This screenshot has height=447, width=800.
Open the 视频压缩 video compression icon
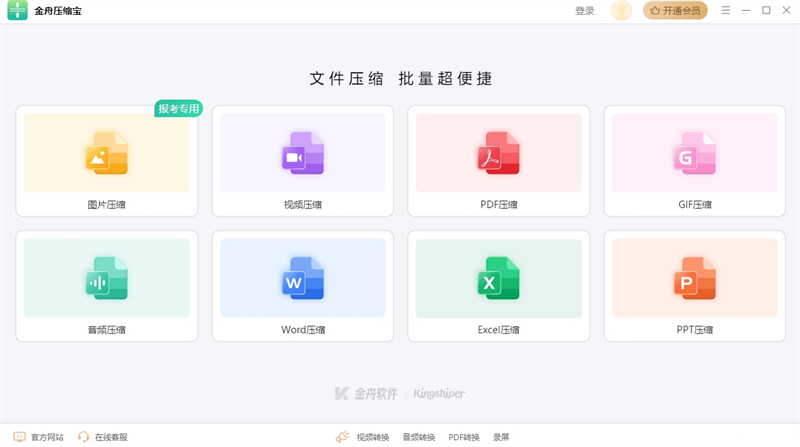click(x=303, y=153)
